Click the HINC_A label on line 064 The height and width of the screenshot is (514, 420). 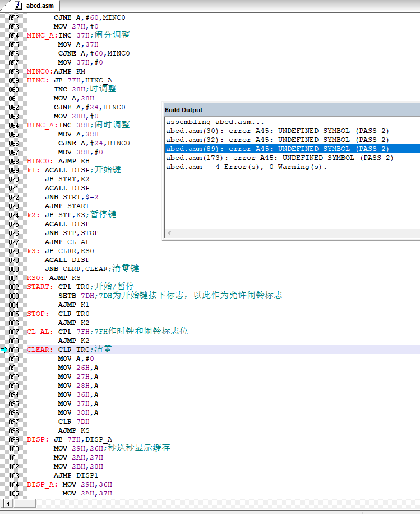tap(42, 125)
